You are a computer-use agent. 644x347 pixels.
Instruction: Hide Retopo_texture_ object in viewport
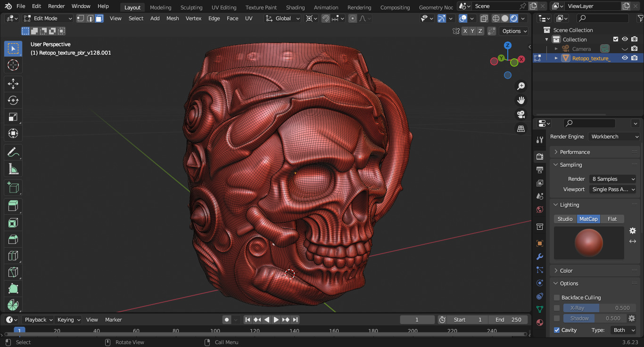click(625, 58)
